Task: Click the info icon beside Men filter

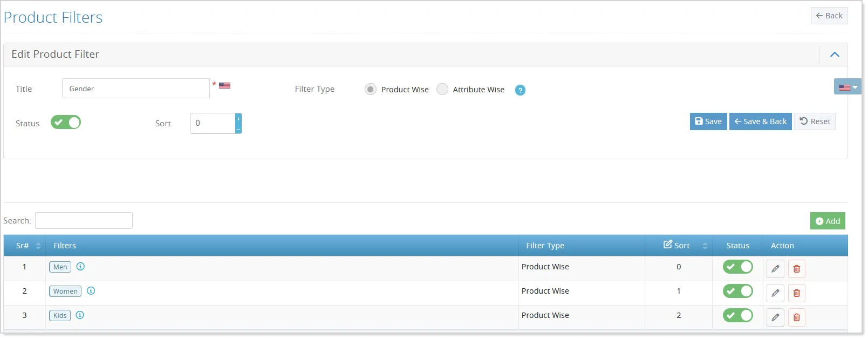Action: (x=80, y=267)
